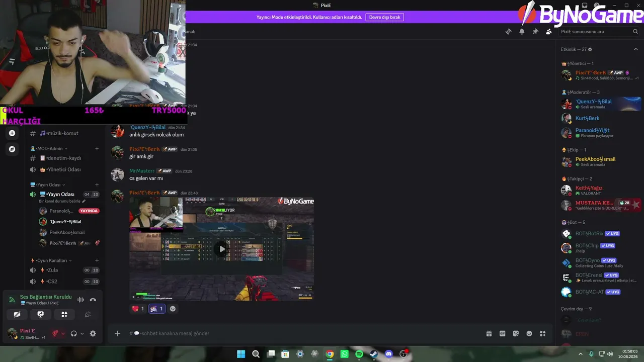The image size is (644, 362).
Task: Disconnect from voice with the hang-up icon
Action: click(x=93, y=300)
